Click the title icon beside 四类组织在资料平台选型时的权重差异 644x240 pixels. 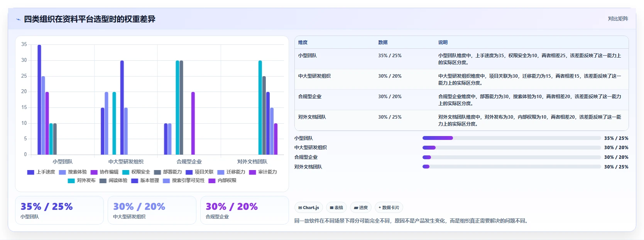click(x=18, y=19)
